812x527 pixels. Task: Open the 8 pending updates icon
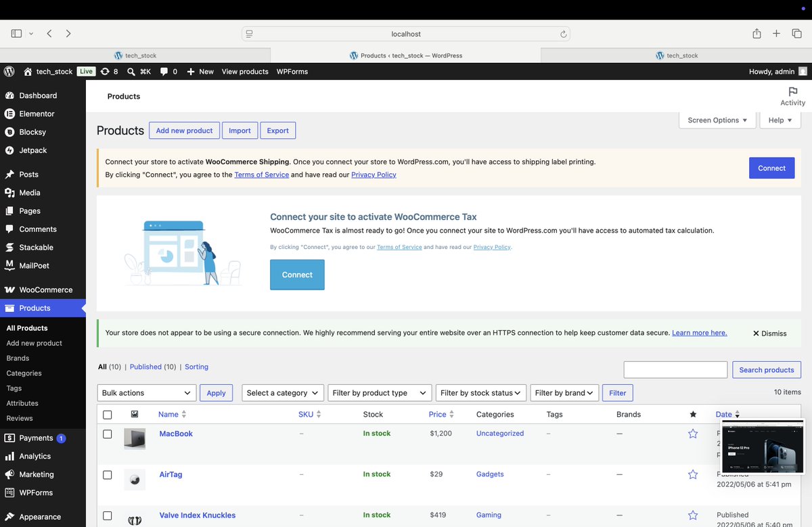click(105, 71)
